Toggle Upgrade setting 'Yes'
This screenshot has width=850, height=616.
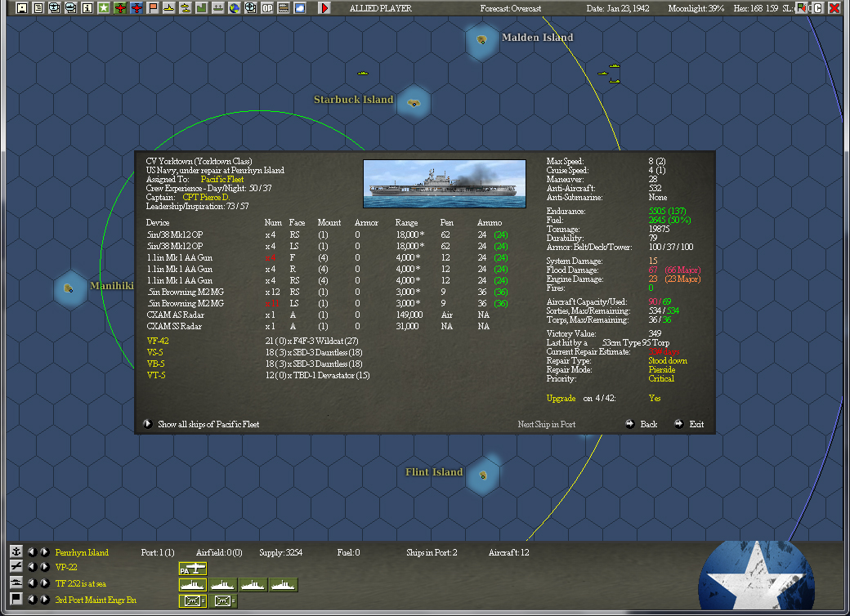click(x=655, y=398)
